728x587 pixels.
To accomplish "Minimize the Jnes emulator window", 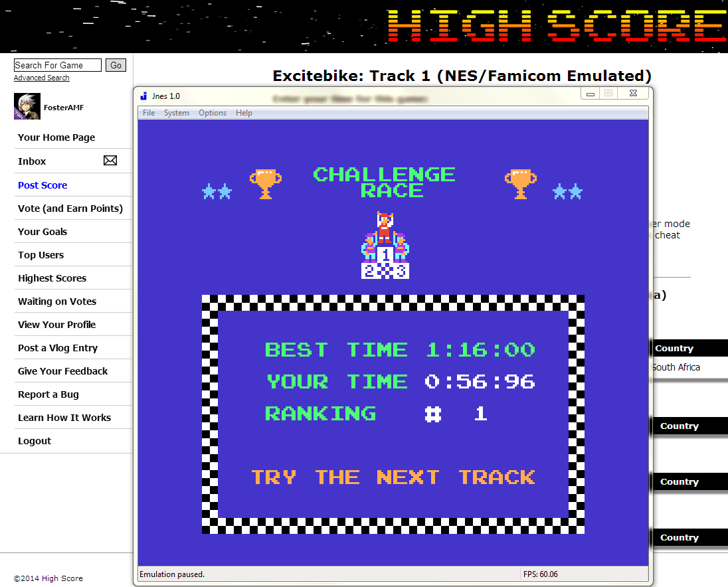I will (590, 94).
